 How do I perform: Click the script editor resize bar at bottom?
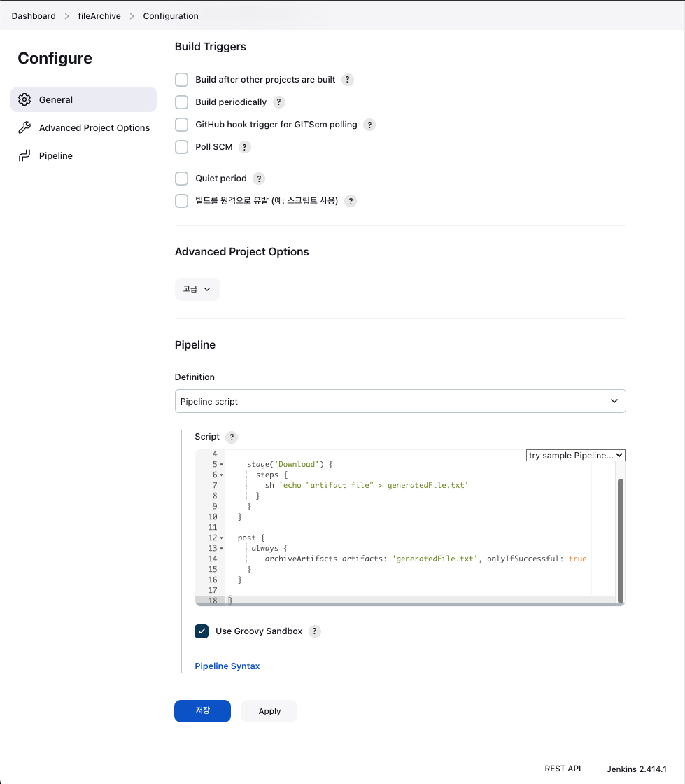[410, 604]
